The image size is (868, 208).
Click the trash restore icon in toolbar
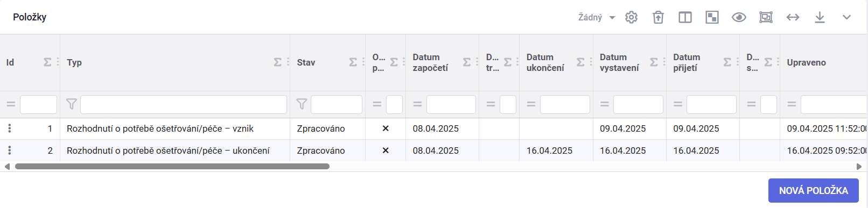coord(658,17)
